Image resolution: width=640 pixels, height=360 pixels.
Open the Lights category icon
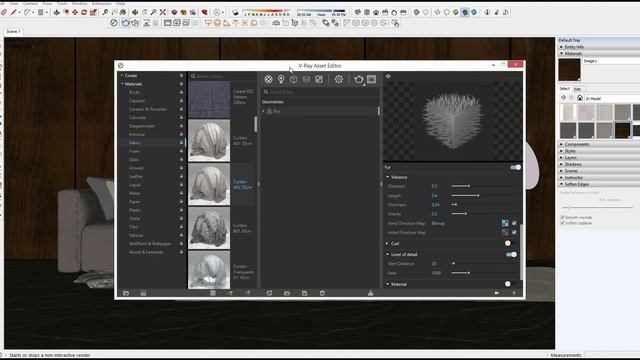[281, 79]
